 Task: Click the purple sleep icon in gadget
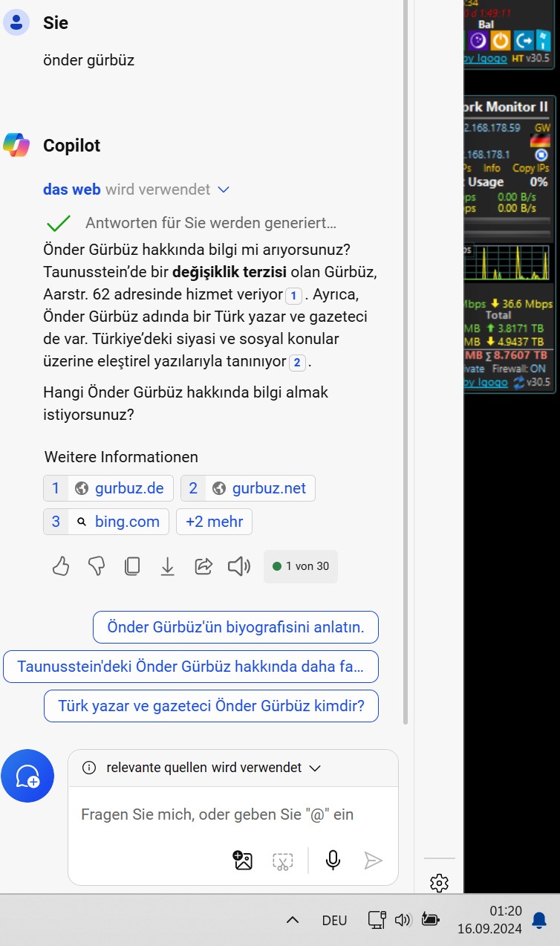pos(480,40)
